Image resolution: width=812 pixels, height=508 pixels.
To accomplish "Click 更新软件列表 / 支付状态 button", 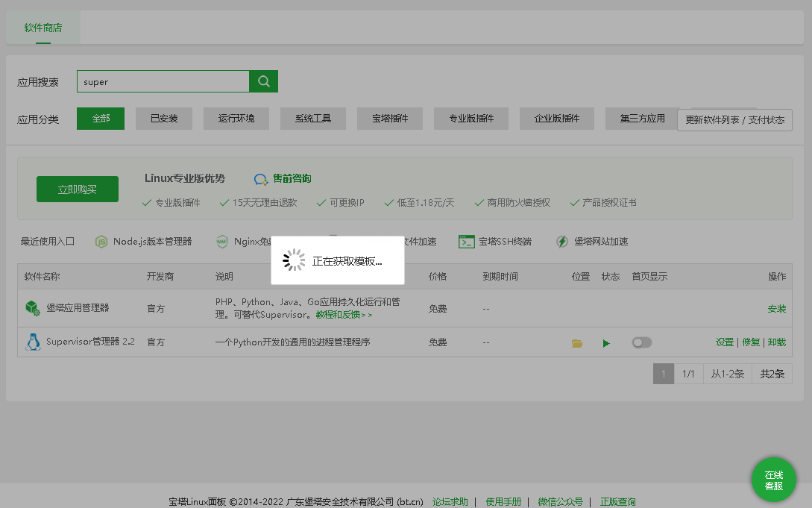I will pos(735,120).
